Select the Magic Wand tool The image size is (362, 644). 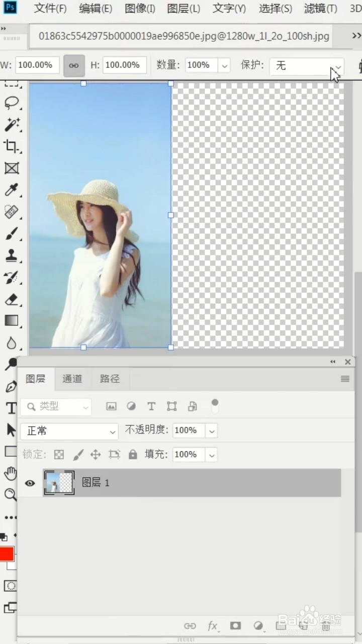click(x=11, y=124)
